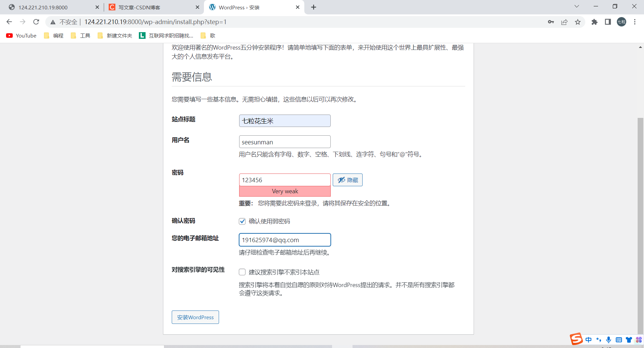Click the email address field

[285, 240]
